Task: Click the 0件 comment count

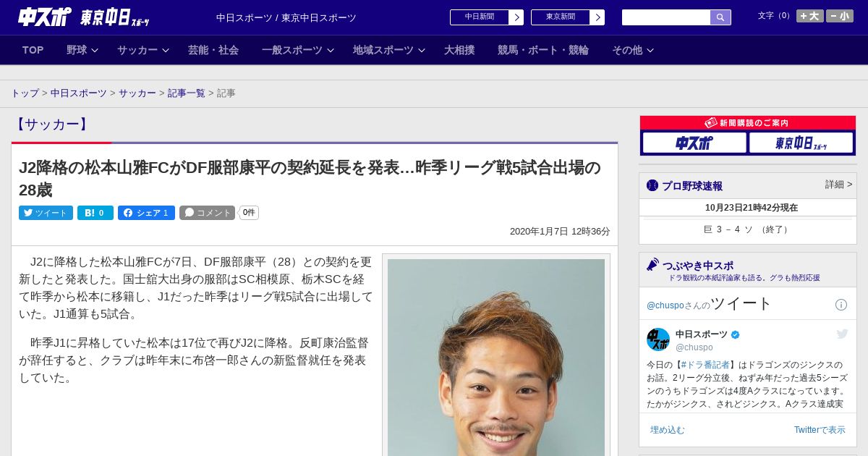Action: click(x=249, y=213)
